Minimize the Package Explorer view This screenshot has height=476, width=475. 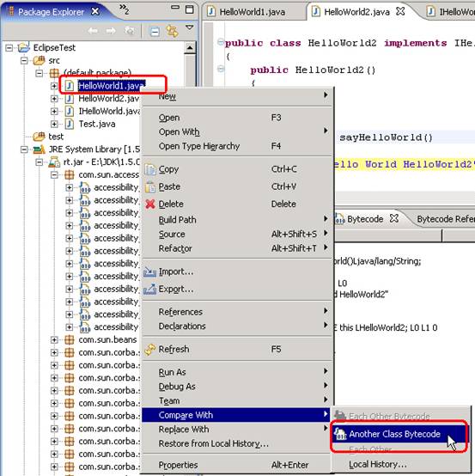[x=175, y=7]
